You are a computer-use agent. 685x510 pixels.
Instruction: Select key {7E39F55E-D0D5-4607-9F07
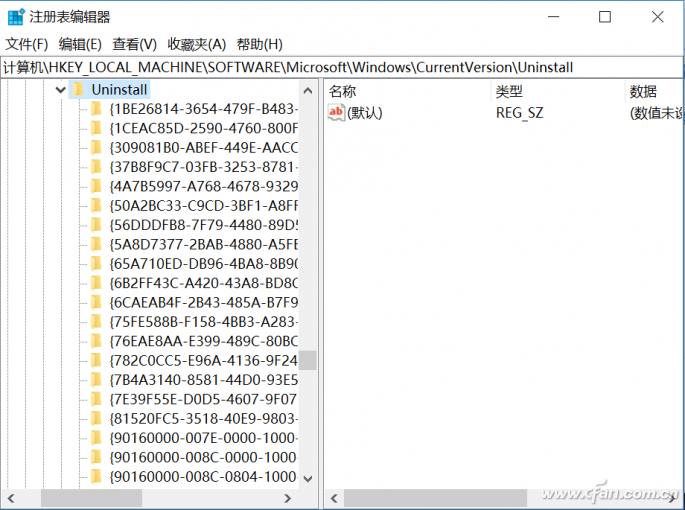[x=204, y=399]
